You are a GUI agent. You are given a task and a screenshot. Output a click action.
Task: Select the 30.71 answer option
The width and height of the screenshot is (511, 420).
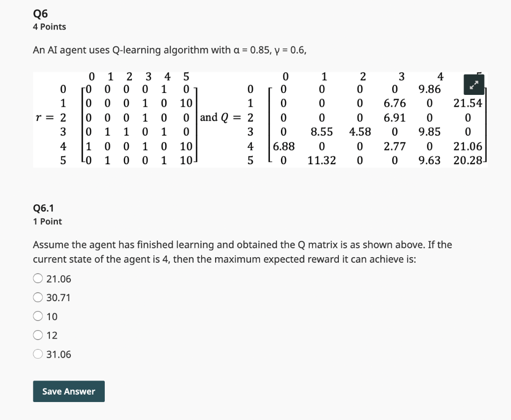click(37, 297)
